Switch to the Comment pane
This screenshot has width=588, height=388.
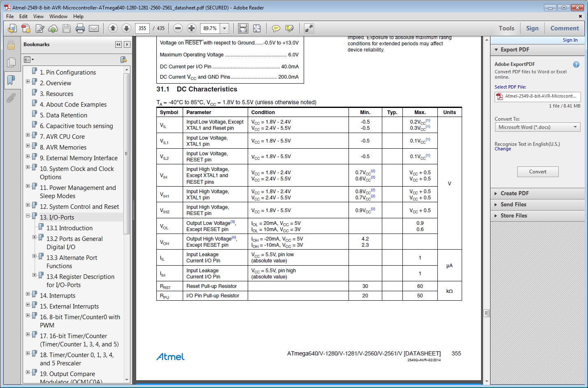(565, 28)
